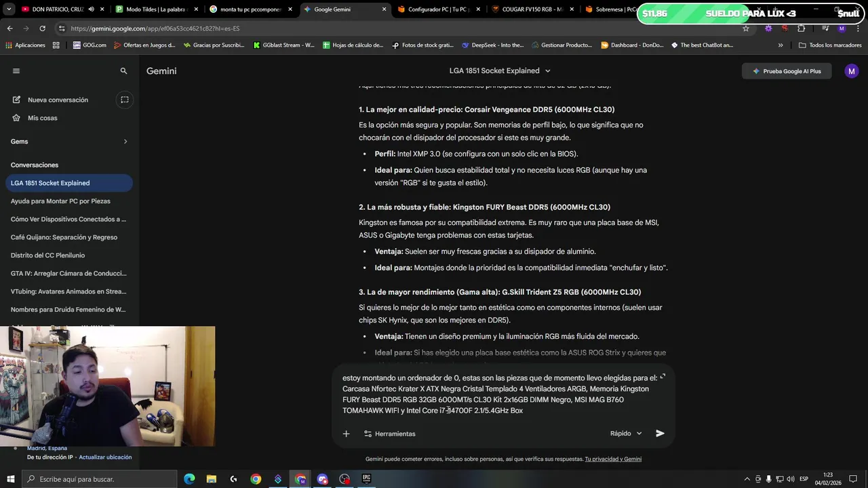The height and width of the screenshot is (488, 868).
Task: Open the DeepSeek bookmark
Action: coord(492,45)
